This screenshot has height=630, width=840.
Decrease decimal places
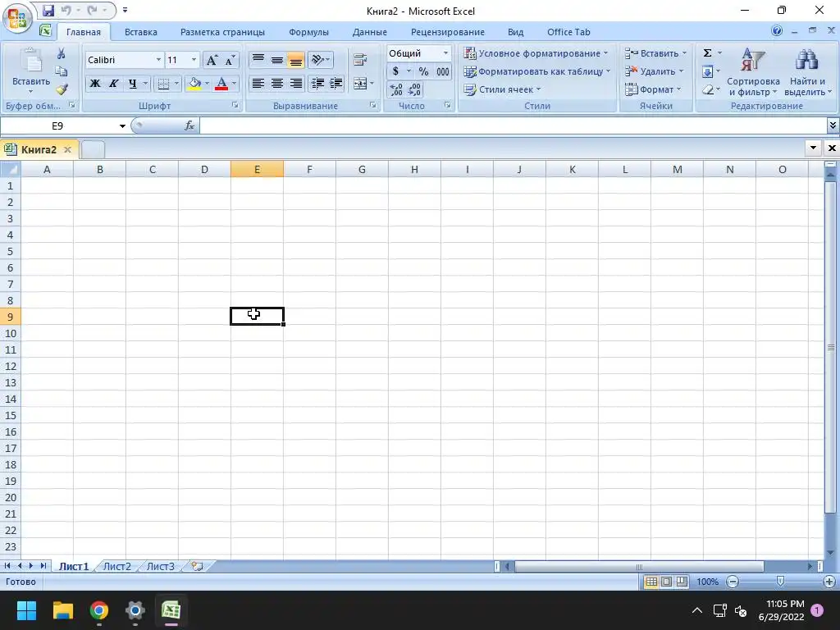[414, 89]
